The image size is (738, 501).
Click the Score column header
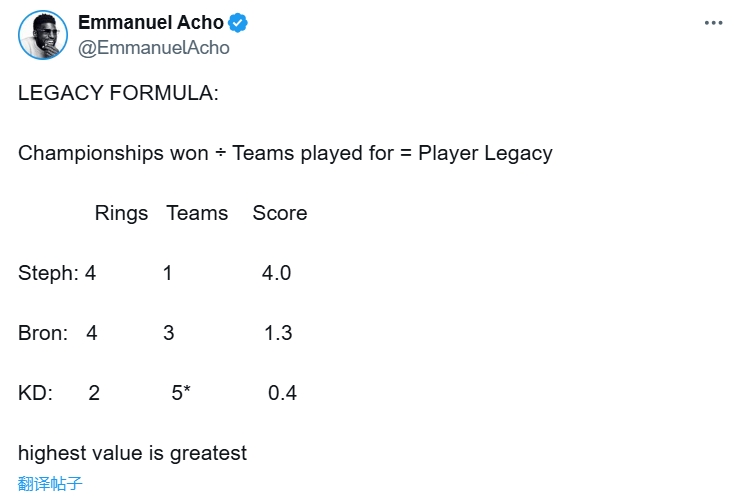coord(279,213)
